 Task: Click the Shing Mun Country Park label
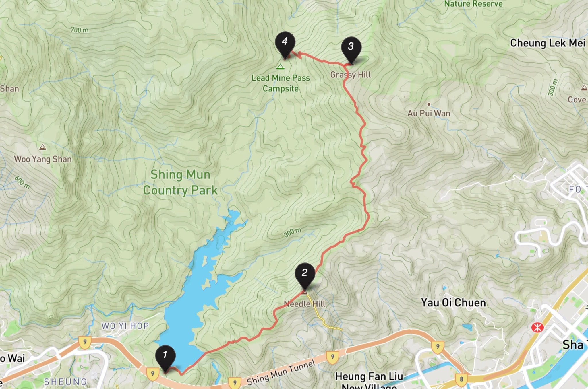(x=180, y=182)
